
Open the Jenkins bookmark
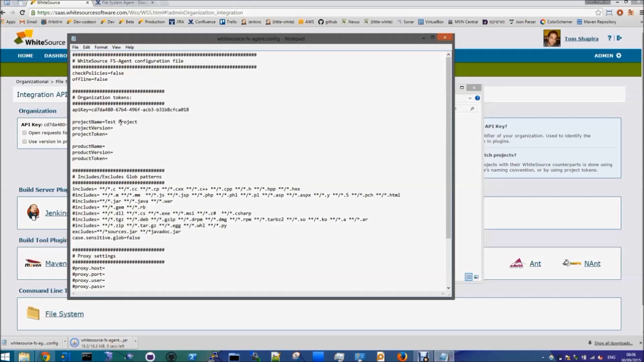[x=251, y=22]
